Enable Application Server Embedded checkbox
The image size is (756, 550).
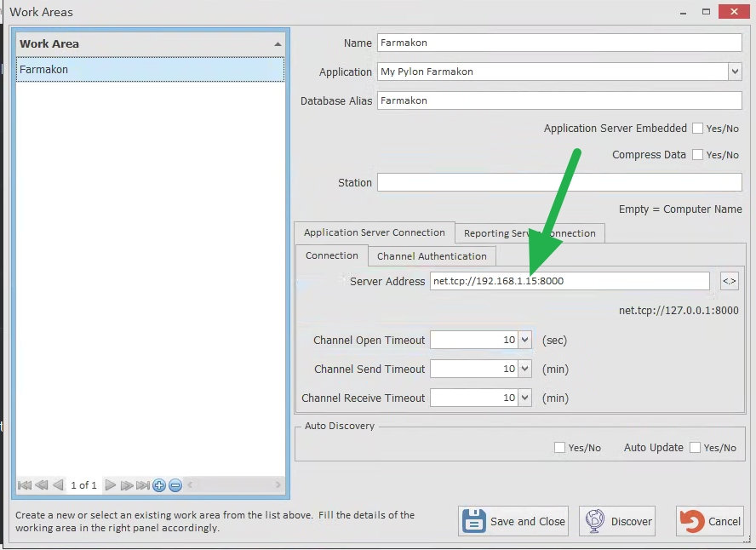pos(697,129)
